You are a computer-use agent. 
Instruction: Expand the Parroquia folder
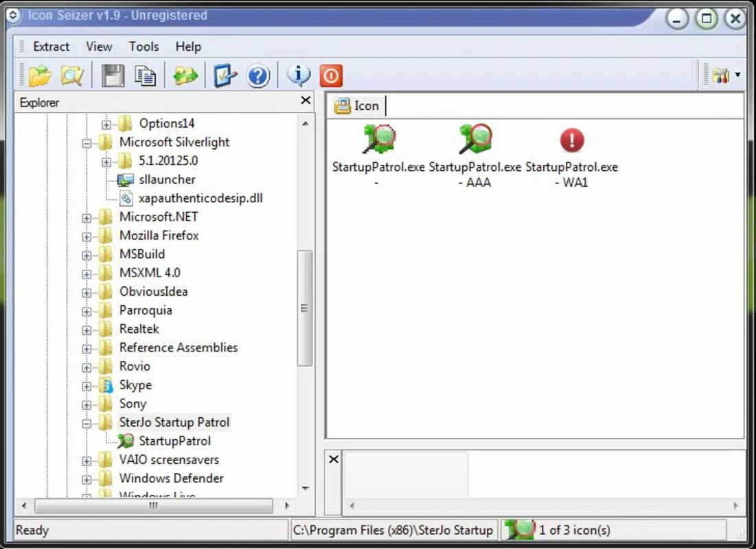click(87, 312)
